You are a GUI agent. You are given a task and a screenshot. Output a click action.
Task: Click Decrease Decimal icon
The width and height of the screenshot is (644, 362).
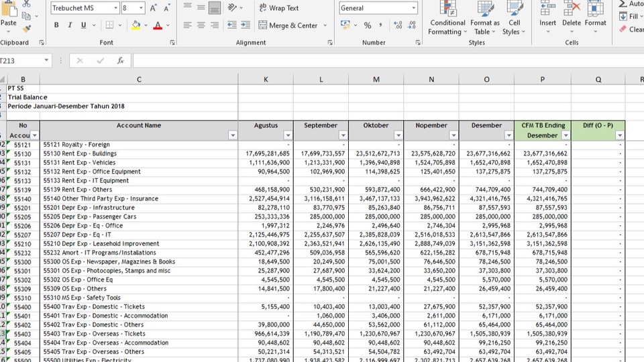pyautogui.click(x=411, y=25)
